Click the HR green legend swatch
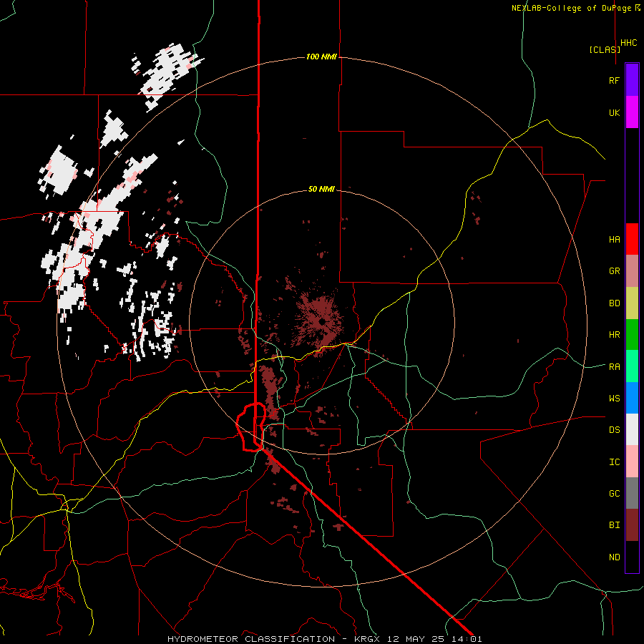 tap(632, 334)
